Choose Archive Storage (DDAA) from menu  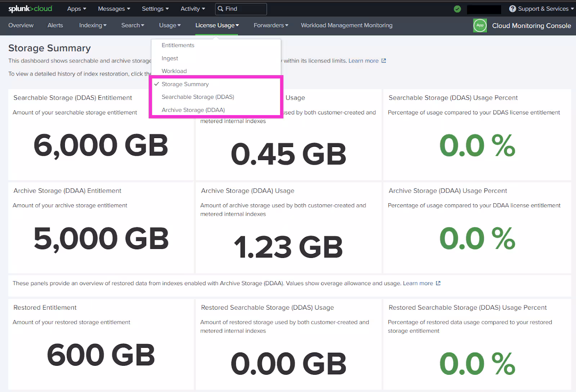(x=193, y=110)
